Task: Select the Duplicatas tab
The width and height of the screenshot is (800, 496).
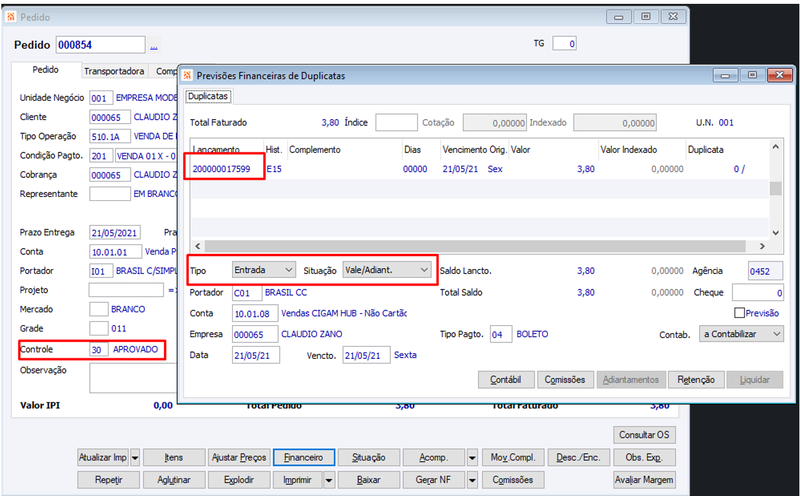Action: click(208, 96)
